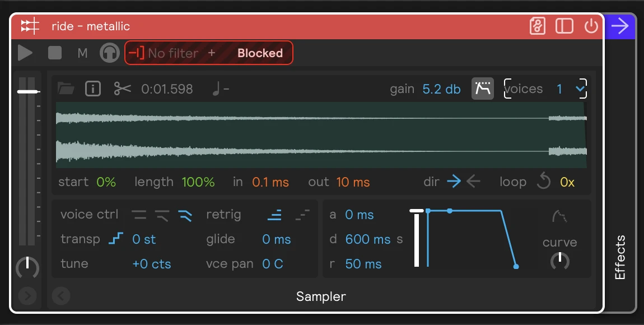Toggle the side panel layout icon
644x325 pixels.
tap(564, 26)
